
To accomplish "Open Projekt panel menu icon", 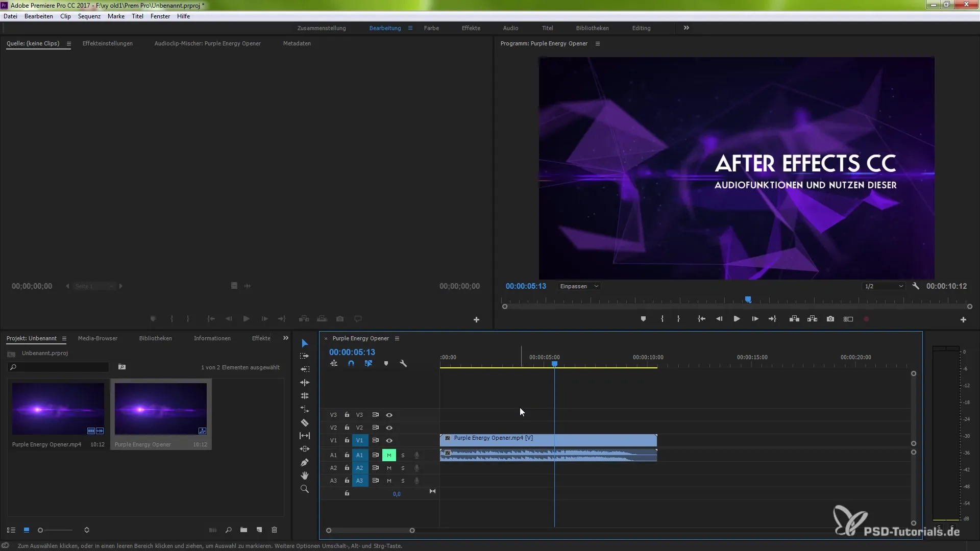I will [x=64, y=338].
